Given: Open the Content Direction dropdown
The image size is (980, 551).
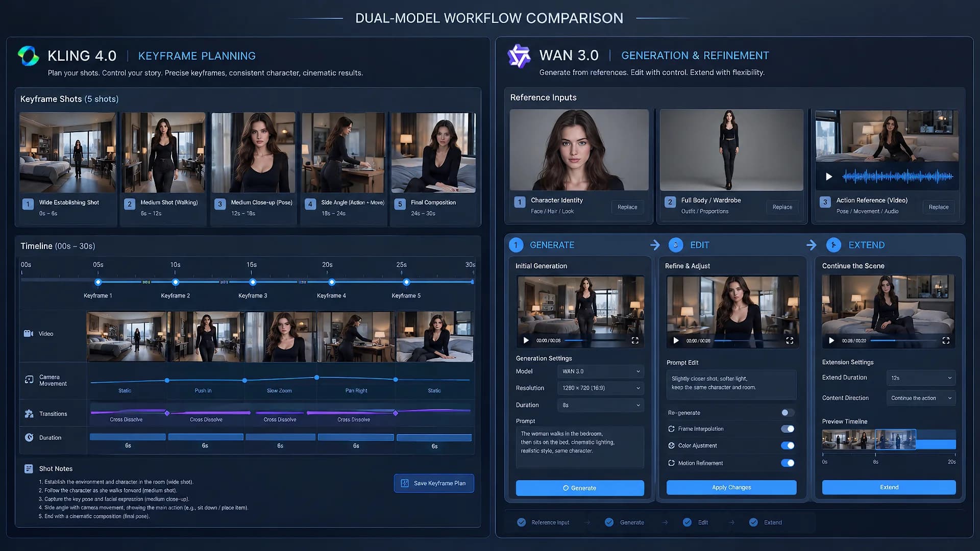Looking at the screenshot, I should point(921,398).
